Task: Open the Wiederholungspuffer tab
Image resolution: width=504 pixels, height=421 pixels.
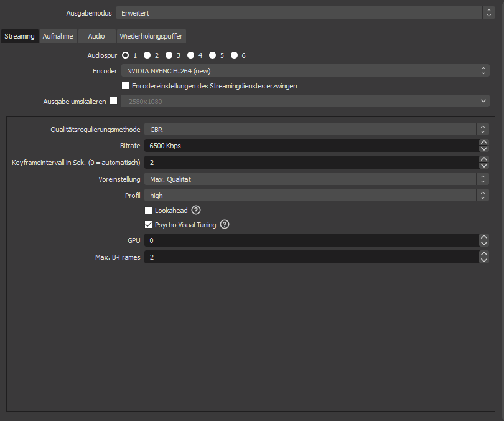Action: click(151, 36)
